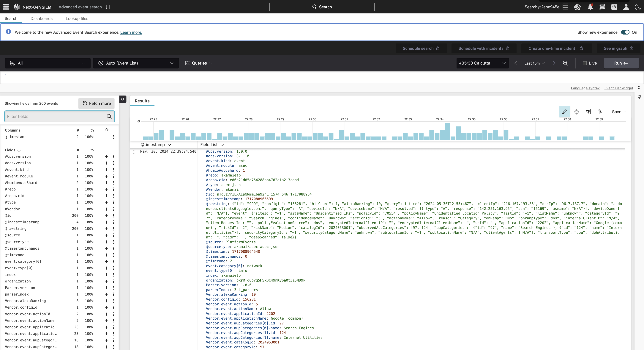
Task: Toggle the pencil format tool in Results
Action: tap(564, 112)
